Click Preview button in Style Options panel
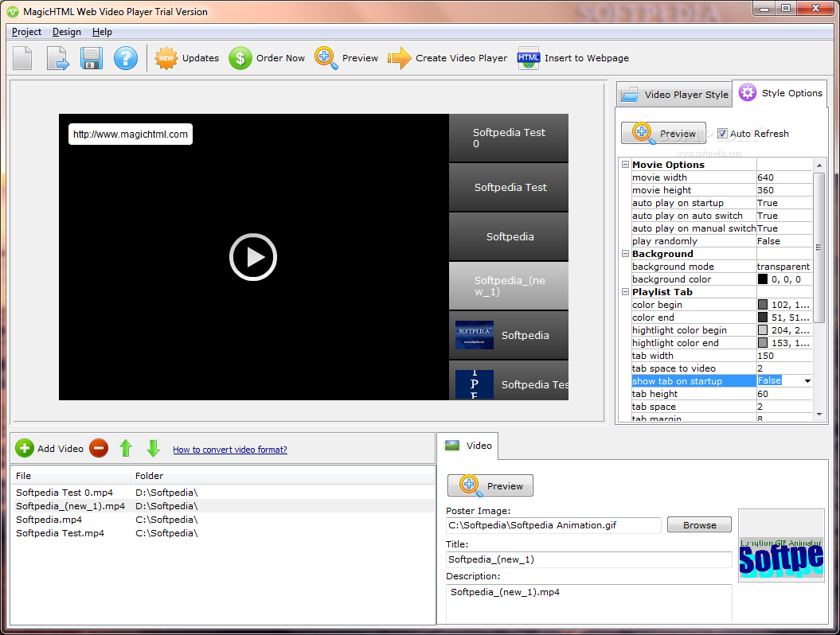The height and width of the screenshot is (635, 840). coord(664,134)
